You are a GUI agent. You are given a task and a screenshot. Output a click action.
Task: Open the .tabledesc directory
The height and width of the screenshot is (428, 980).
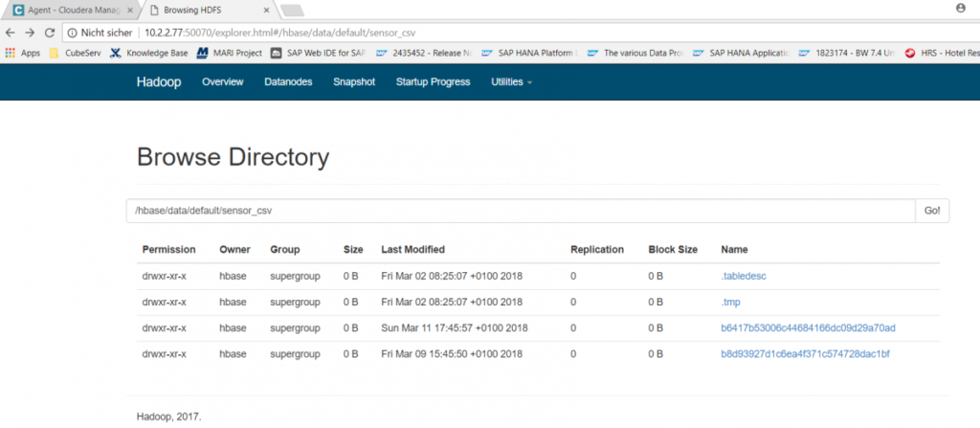743,276
